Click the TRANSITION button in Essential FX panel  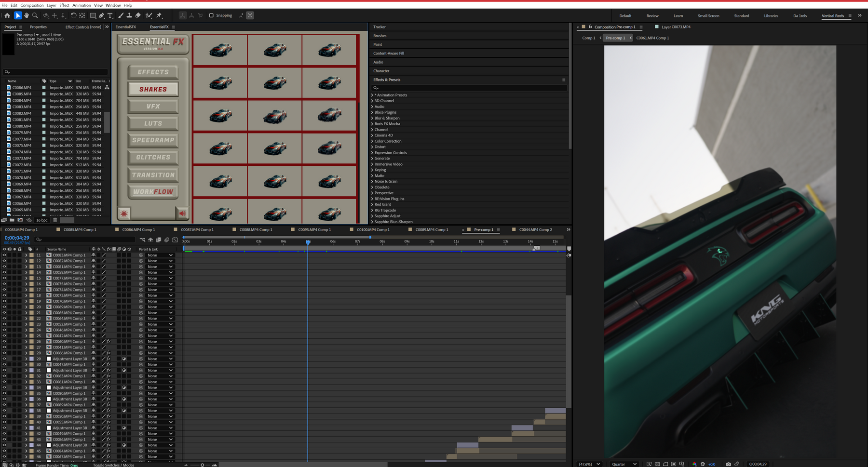coord(152,174)
